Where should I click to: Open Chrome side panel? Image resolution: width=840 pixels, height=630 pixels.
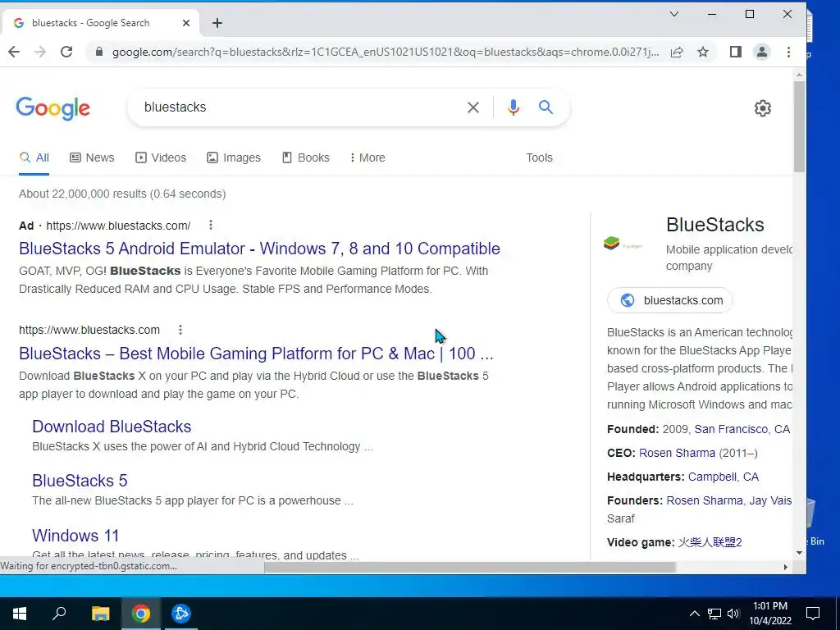736,52
